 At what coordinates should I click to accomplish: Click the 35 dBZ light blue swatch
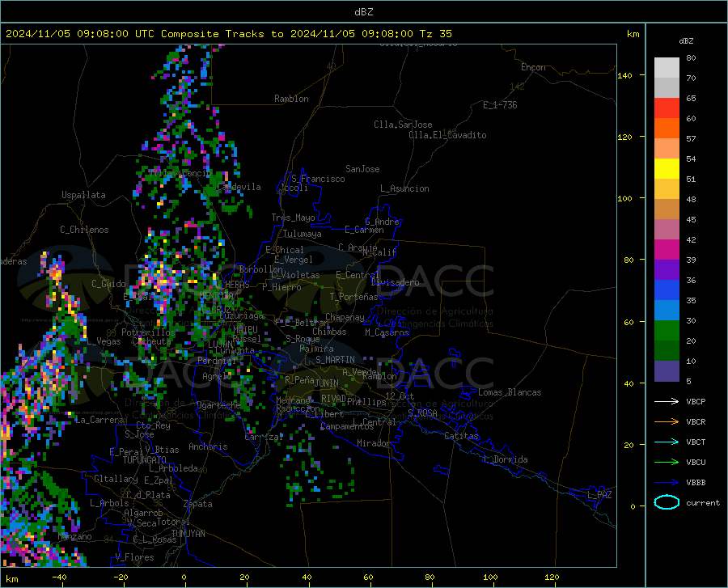coord(667,311)
